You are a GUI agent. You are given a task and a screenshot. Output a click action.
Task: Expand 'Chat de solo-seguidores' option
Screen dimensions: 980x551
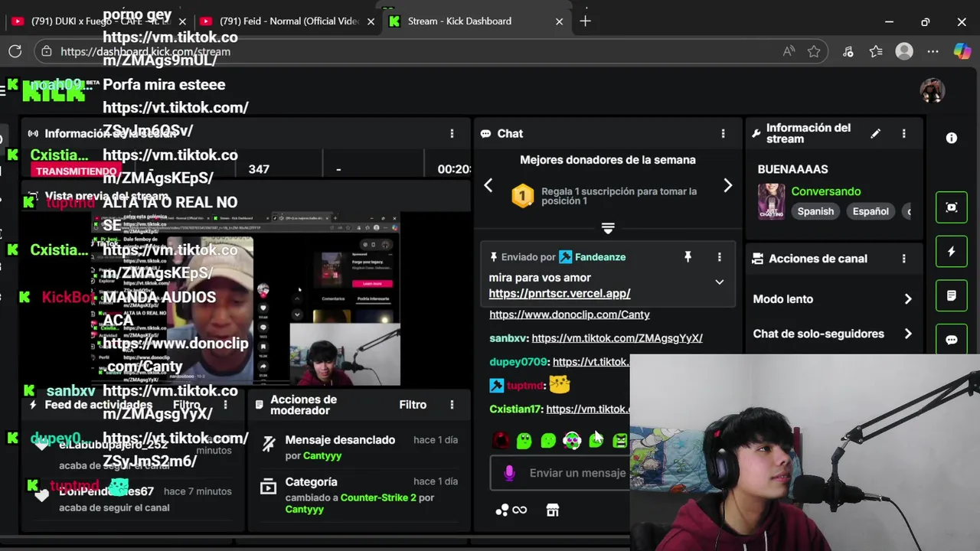[x=833, y=334]
